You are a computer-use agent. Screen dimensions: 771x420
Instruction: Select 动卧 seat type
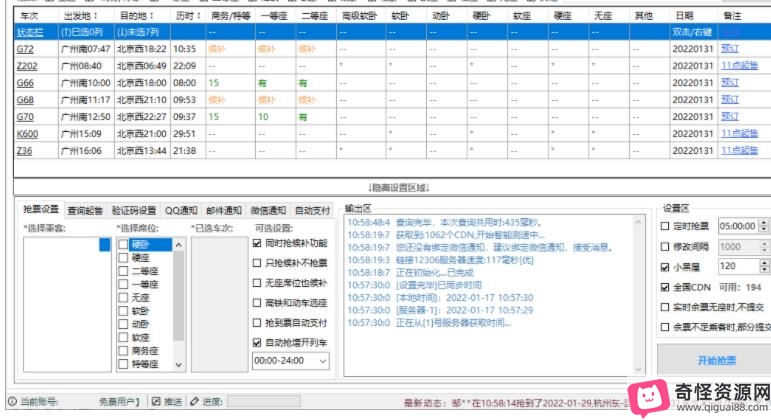123,324
